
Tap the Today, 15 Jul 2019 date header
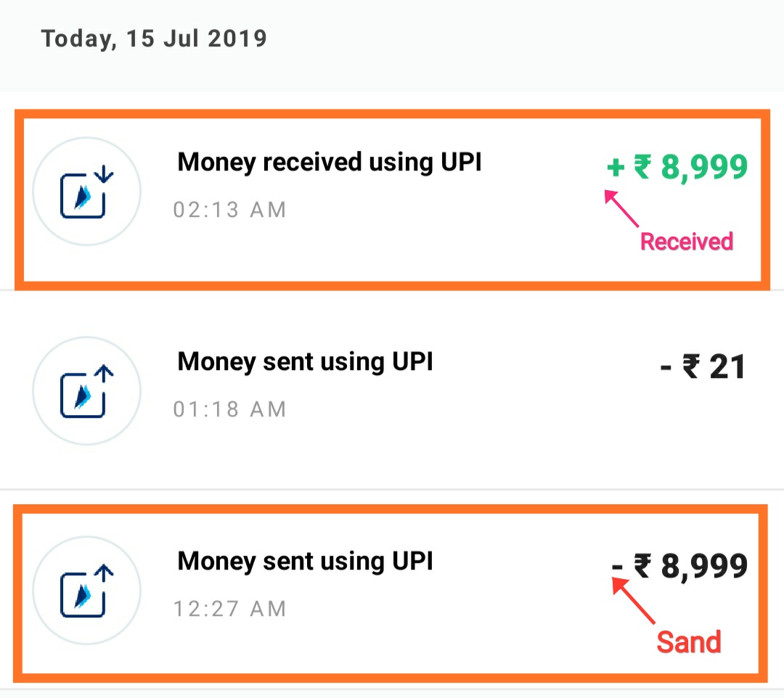click(x=154, y=39)
